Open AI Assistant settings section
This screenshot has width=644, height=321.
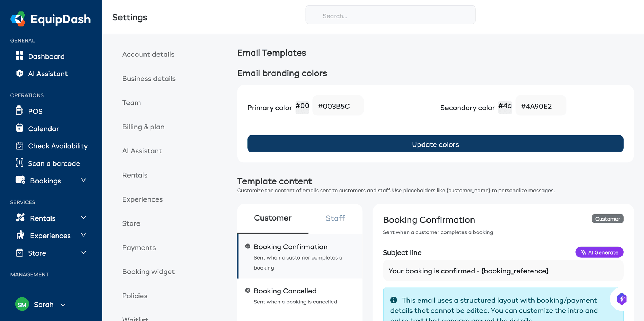(x=142, y=151)
